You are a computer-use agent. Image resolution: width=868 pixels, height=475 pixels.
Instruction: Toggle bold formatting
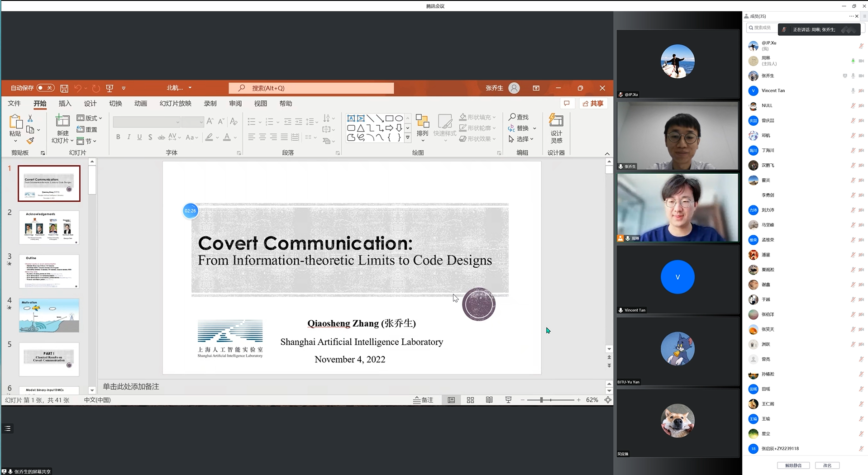(118, 137)
